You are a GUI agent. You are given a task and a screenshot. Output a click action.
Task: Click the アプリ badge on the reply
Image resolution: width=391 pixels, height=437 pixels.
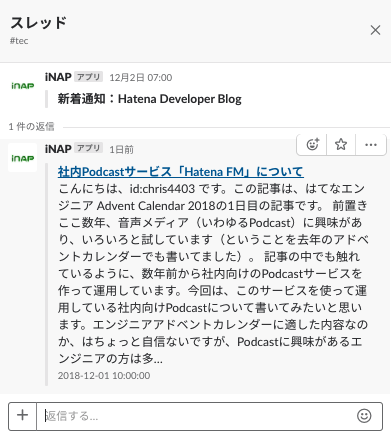click(x=88, y=148)
